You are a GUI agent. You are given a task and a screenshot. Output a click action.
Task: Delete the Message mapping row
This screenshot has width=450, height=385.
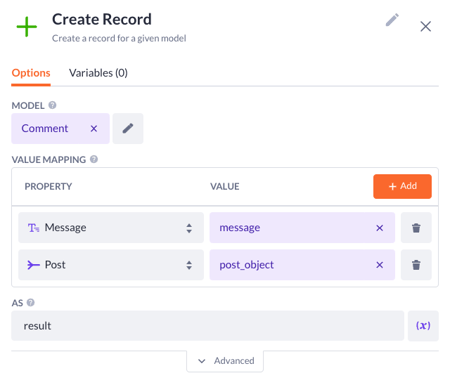click(416, 228)
